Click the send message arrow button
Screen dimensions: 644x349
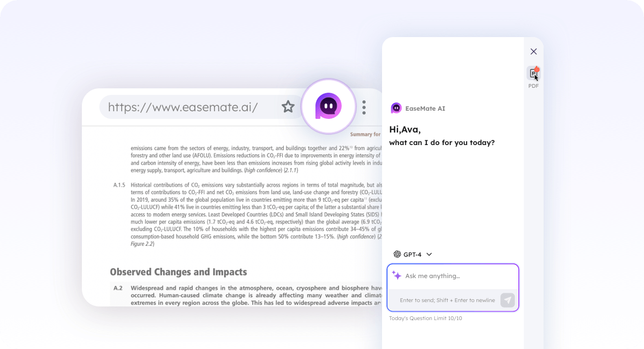click(x=508, y=300)
